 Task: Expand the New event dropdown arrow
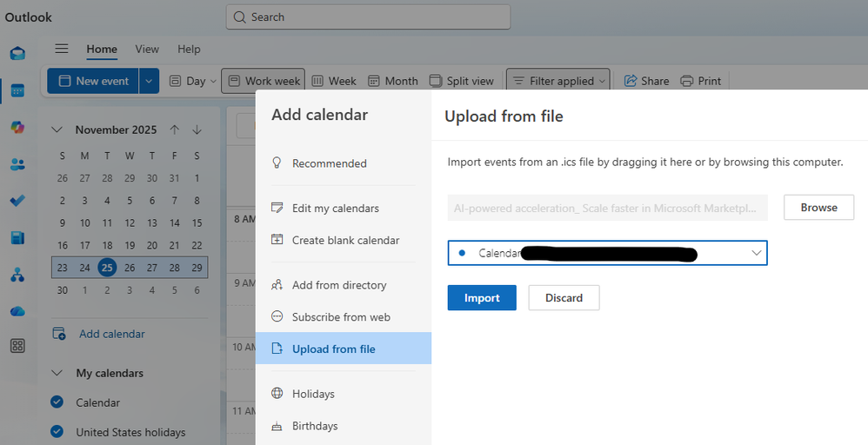tap(149, 81)
